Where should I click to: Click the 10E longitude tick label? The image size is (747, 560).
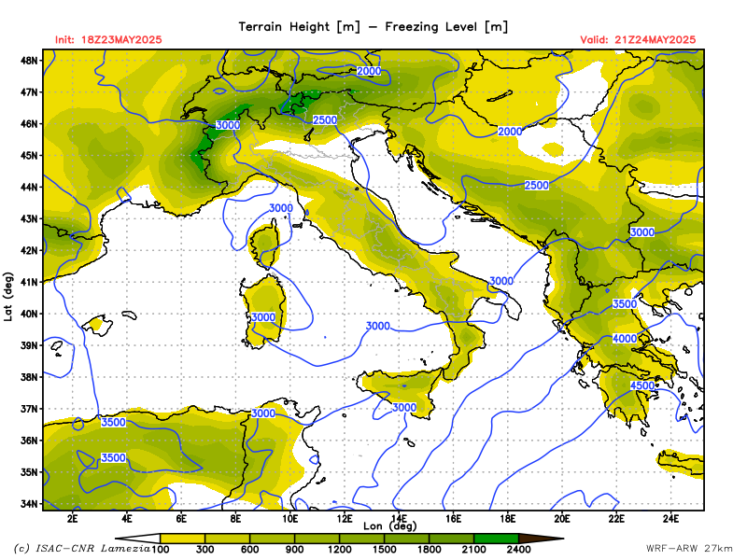tap(289, 519)
